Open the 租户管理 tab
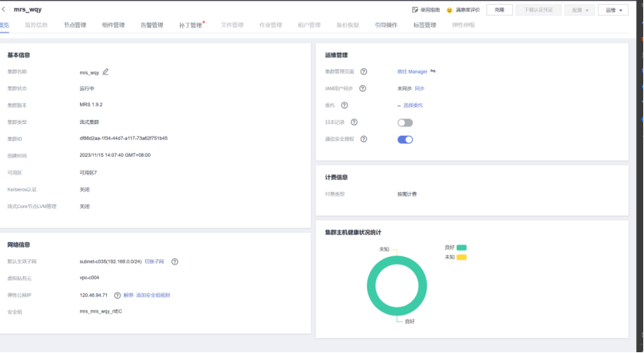 (310, 25)
